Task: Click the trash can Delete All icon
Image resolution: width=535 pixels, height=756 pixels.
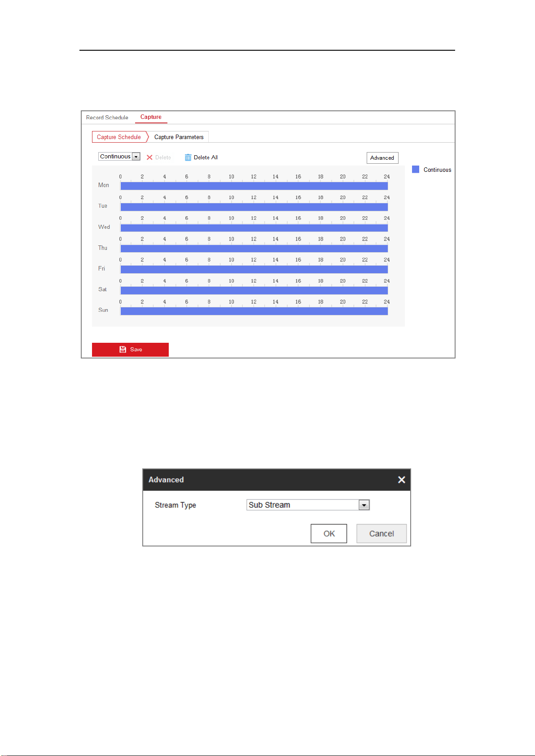Action: click(x=188, y=157)
